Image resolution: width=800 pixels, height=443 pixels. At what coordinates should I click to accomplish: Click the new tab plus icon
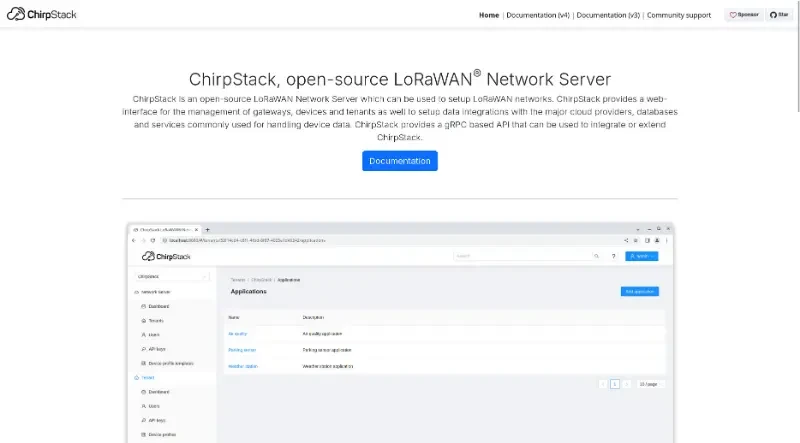208,230
